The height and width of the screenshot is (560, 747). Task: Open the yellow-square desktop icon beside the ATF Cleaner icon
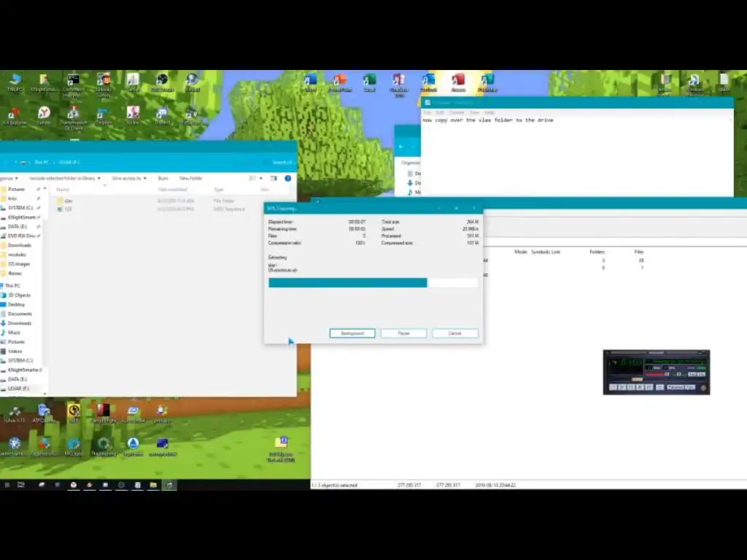coord(74,414)
